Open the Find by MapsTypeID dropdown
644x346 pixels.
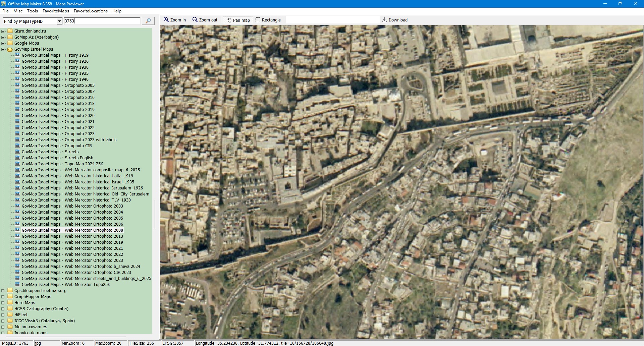[59, 21]
